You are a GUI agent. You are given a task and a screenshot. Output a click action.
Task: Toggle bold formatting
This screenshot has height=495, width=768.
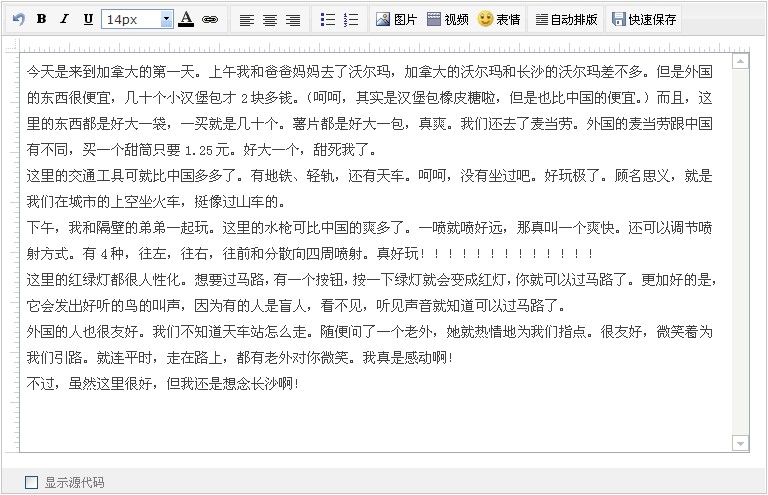[x=42, y=19]
